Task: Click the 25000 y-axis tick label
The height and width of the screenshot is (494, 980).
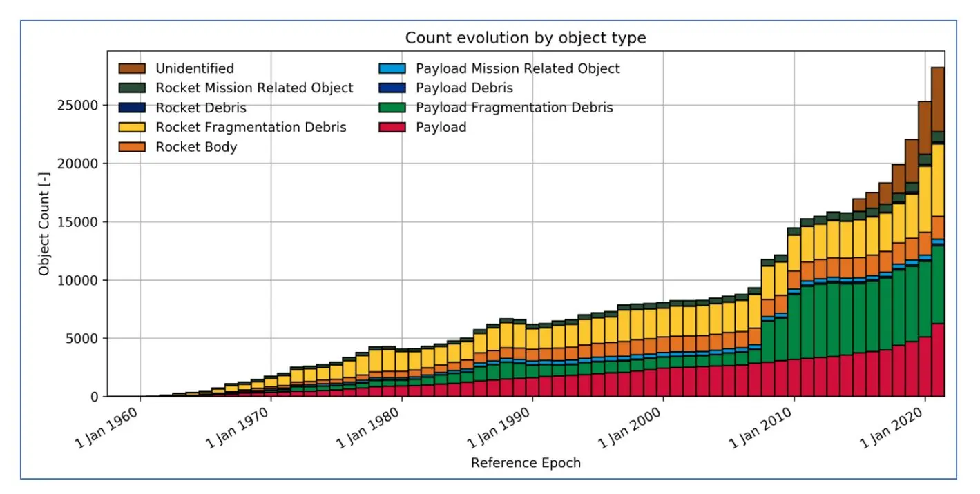Action: (x=79, y=106)
